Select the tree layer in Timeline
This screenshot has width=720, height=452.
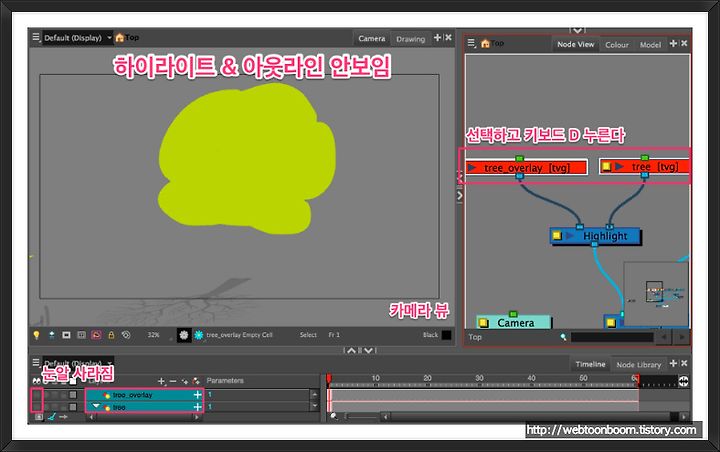click(144, 407)
